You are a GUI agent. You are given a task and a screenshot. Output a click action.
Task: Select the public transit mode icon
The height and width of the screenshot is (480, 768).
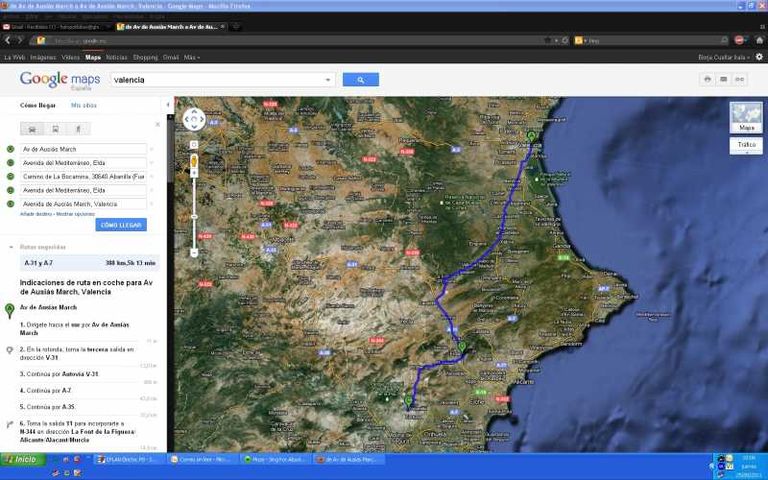[55, 129]
